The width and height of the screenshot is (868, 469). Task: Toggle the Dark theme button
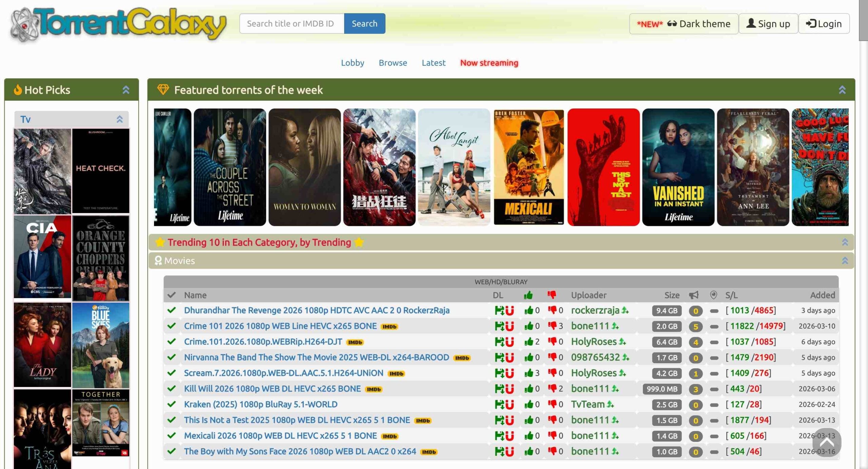click(x=684, y=24)
